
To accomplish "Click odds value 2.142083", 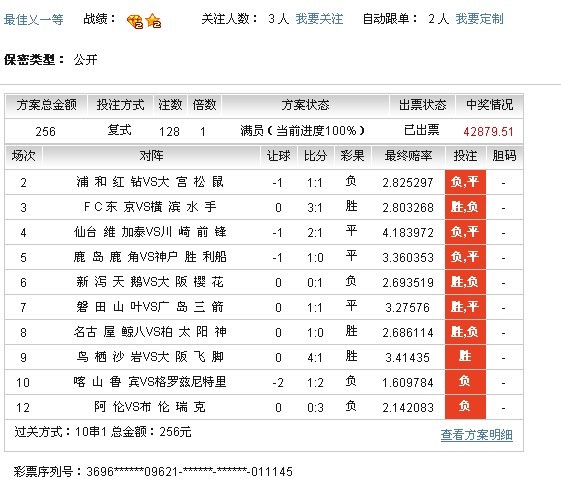I will point(408,408).
